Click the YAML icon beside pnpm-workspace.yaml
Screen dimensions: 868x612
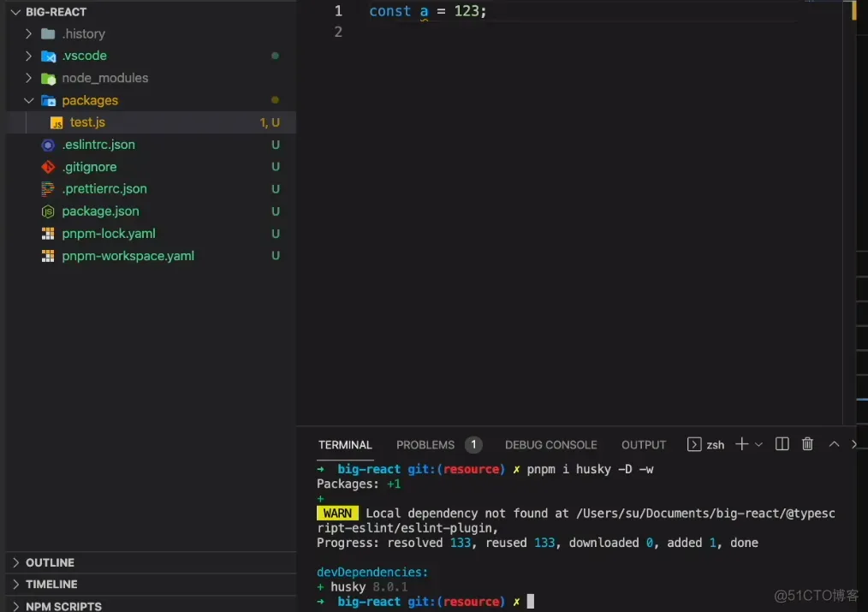[x=48, y=256]
